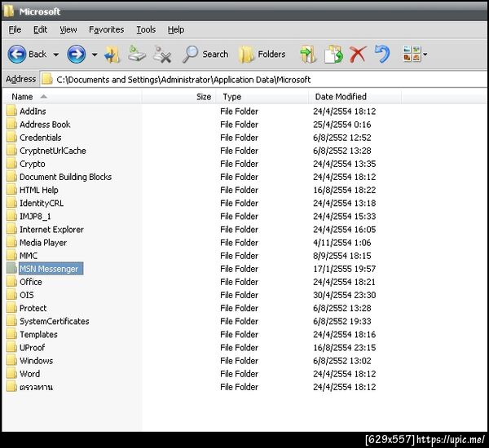This screenshot has height=448, width=489.
Task: Click the Views toolbar icon
Action: tap(412, 54)
